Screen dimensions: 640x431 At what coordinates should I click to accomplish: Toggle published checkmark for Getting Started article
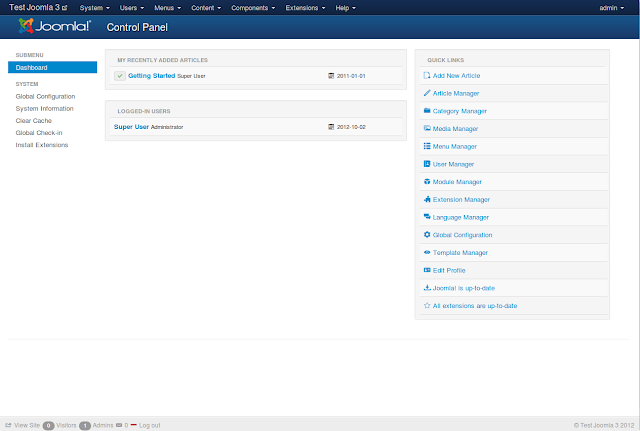120,76
